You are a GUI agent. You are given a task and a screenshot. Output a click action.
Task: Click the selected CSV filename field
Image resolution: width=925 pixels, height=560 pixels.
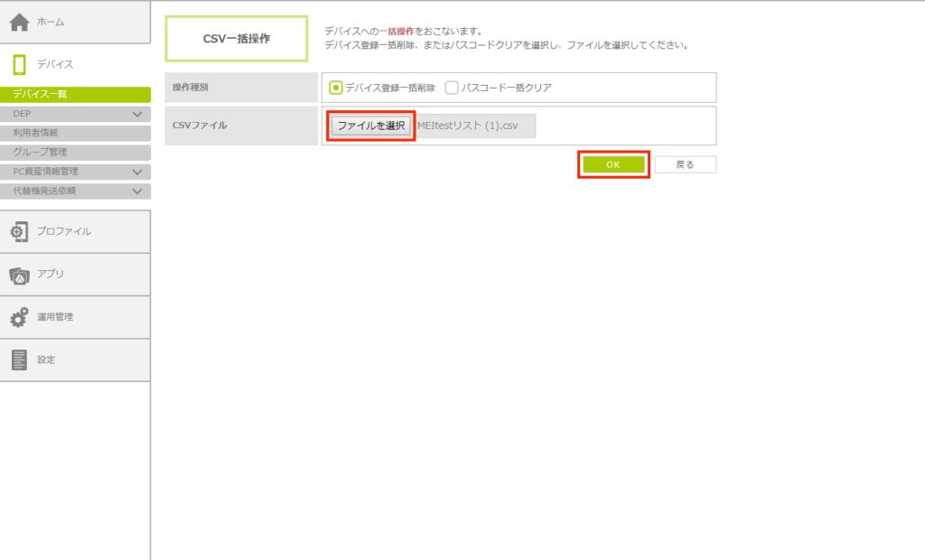pyautogui.click(x=476, y=126)
